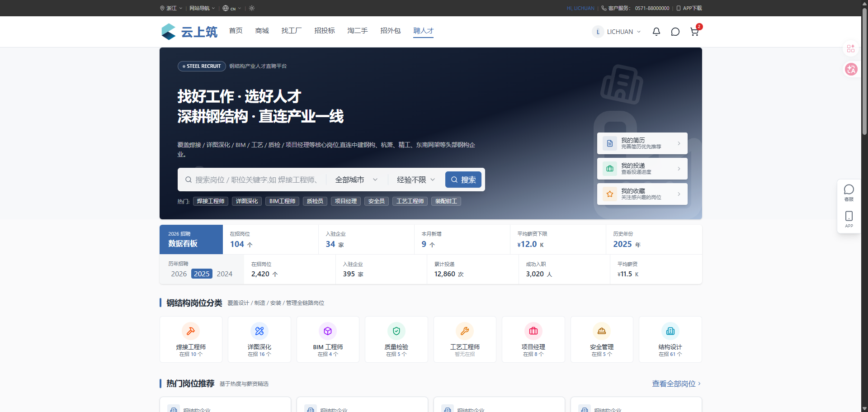Go to the 找工厂 nav item
The image size is (868, 412).
[292, 31]
